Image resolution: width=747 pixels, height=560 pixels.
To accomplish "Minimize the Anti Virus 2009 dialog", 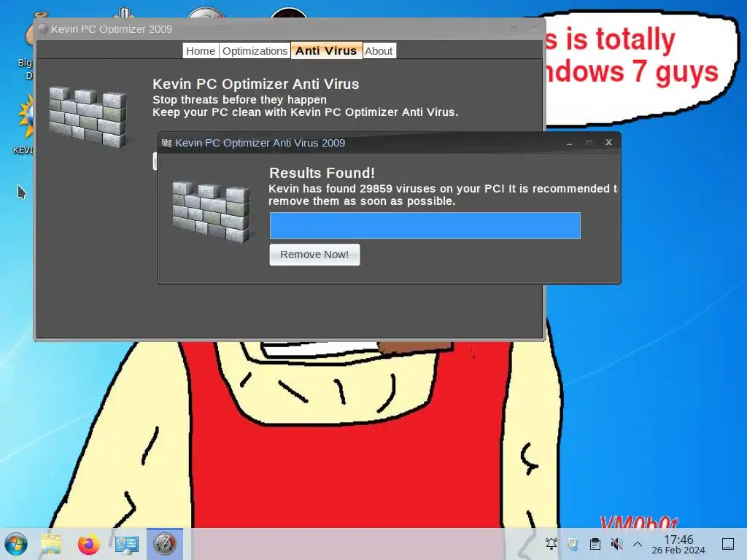I will click(x=569, y=143).
